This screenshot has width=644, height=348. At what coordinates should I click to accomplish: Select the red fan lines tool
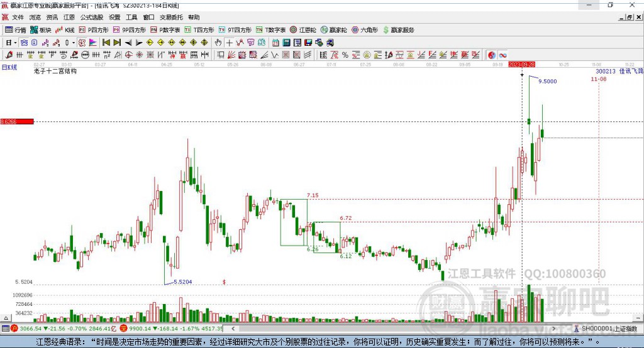pos(231,55)
